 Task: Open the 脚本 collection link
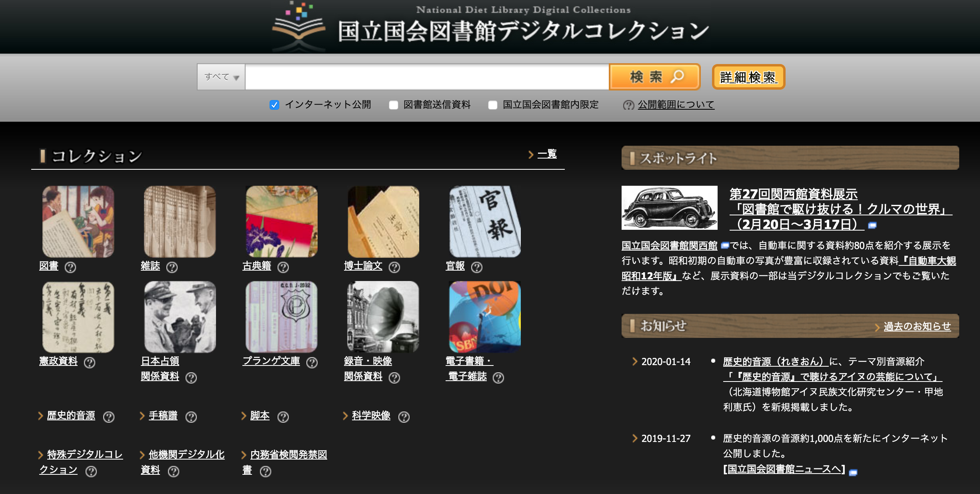260,416
